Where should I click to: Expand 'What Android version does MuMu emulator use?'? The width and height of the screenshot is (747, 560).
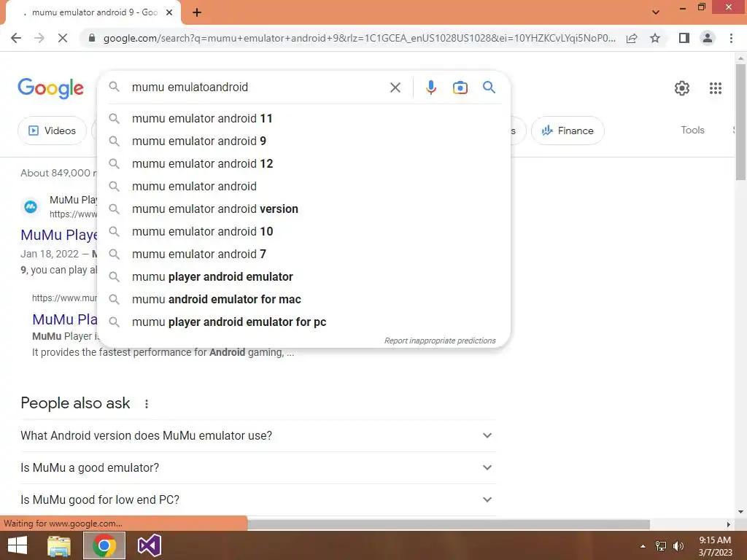coord(258,435)
